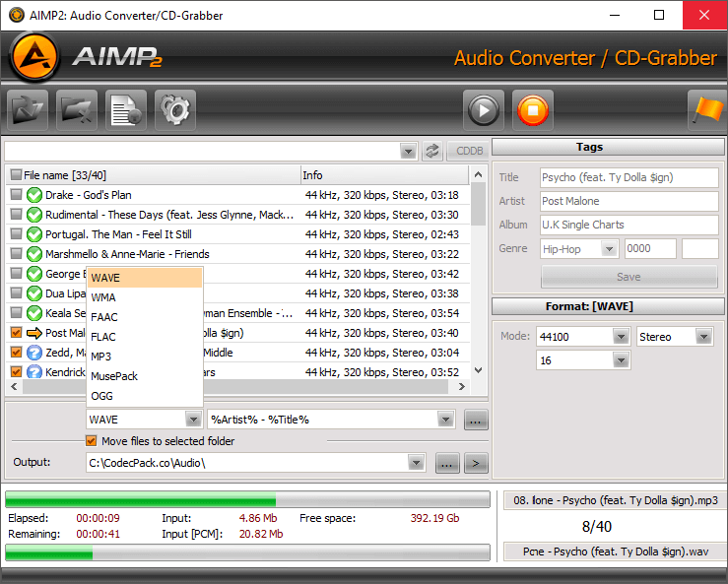Screen dimensions: 728x584
Task: Select WMA in the format list
Action: pos(145,297)
